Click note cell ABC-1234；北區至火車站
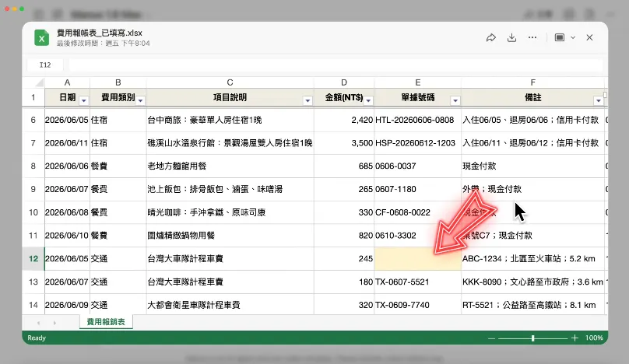Viewport: 629px width, 364px height. (x=532, y=258)
